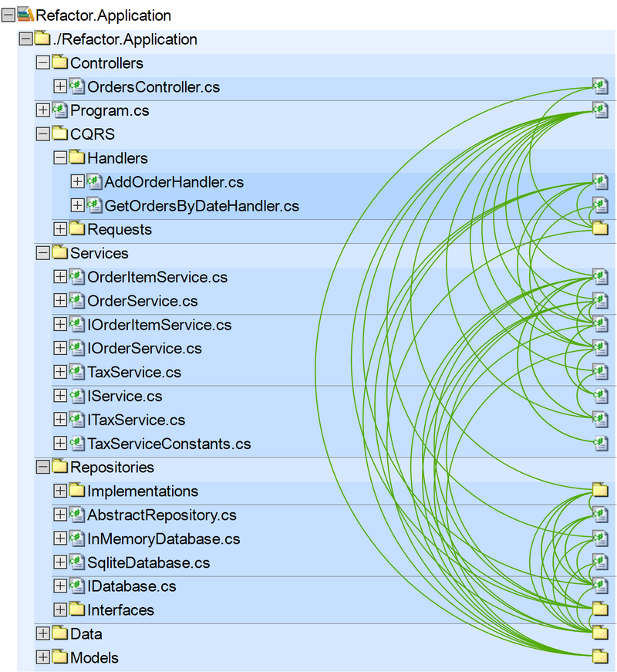
Task: Click AddOrderHandler.cs dependency node at right edge
Action: click(x=600, y=181)
